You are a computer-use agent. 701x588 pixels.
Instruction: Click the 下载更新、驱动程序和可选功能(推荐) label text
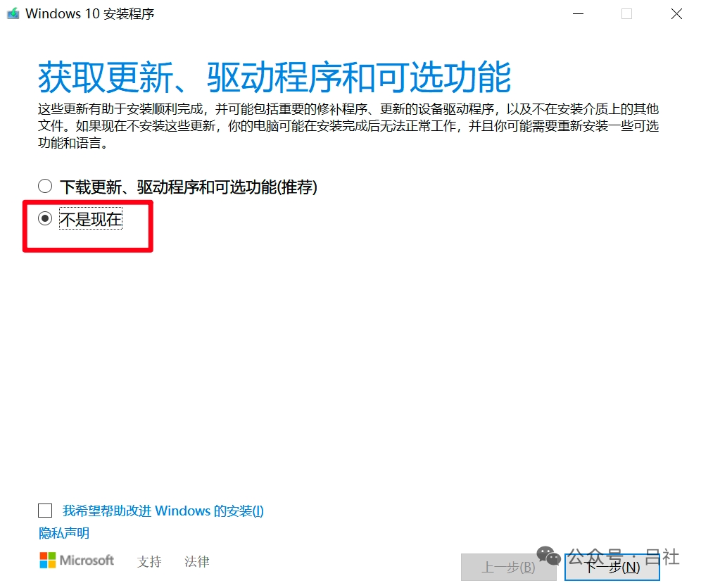coord(189,187)
